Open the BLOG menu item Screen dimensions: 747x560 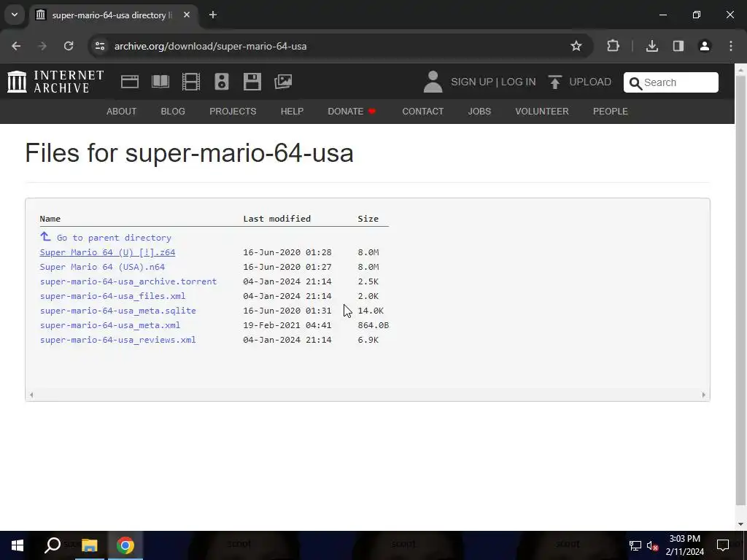coord(173,112)
